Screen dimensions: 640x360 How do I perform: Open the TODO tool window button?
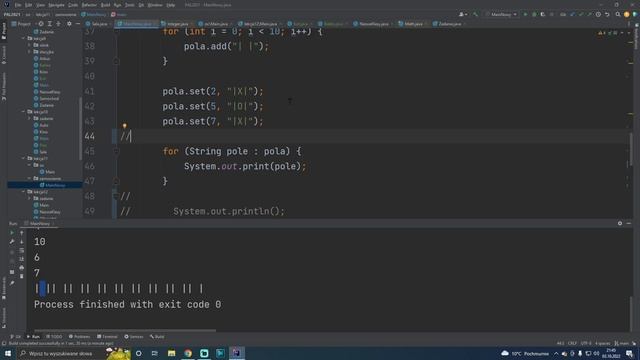54,337
